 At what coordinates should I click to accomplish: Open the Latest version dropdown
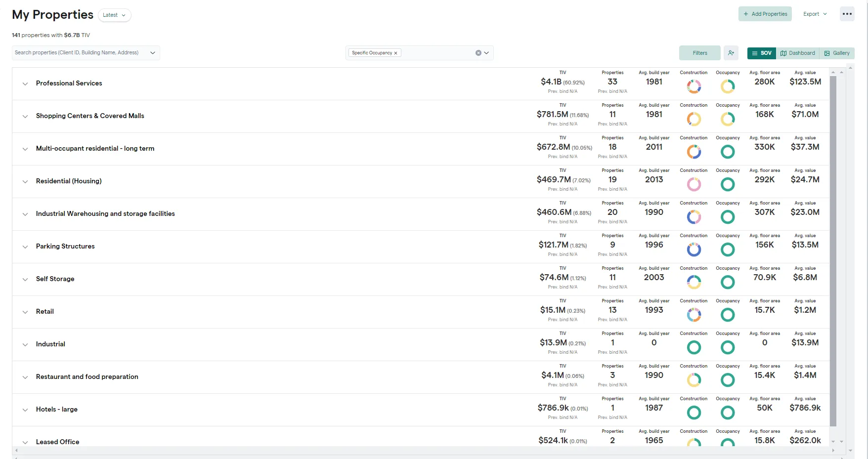point(114,15)
